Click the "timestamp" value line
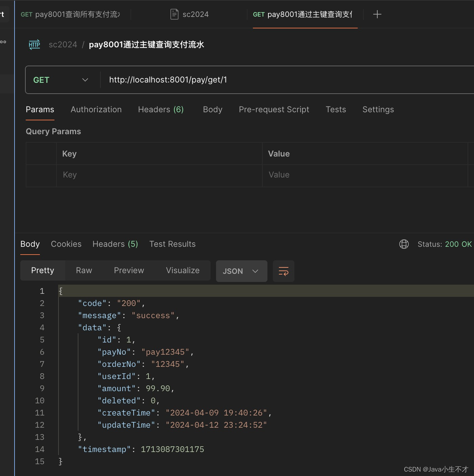 [141, 449]
